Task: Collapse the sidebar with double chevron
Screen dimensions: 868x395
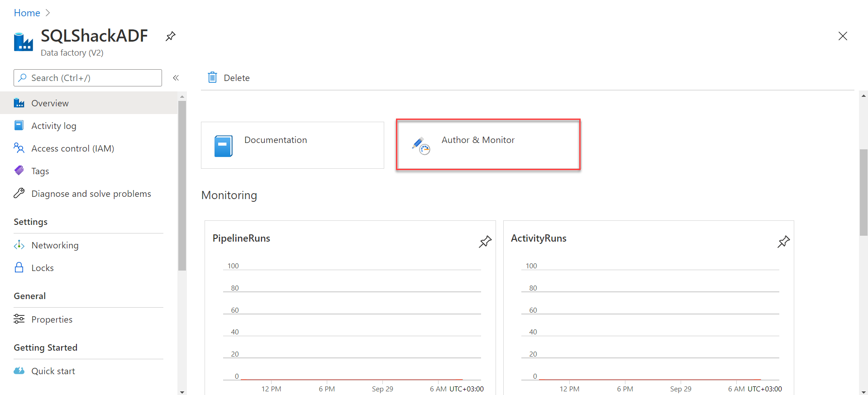Action: 176,78
